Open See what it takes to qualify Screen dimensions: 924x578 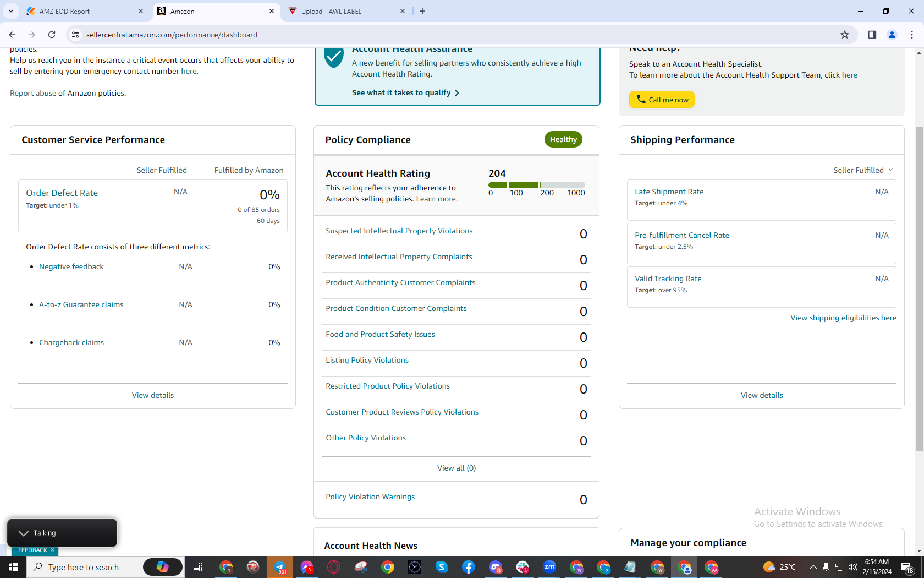(x=405, y=92)
